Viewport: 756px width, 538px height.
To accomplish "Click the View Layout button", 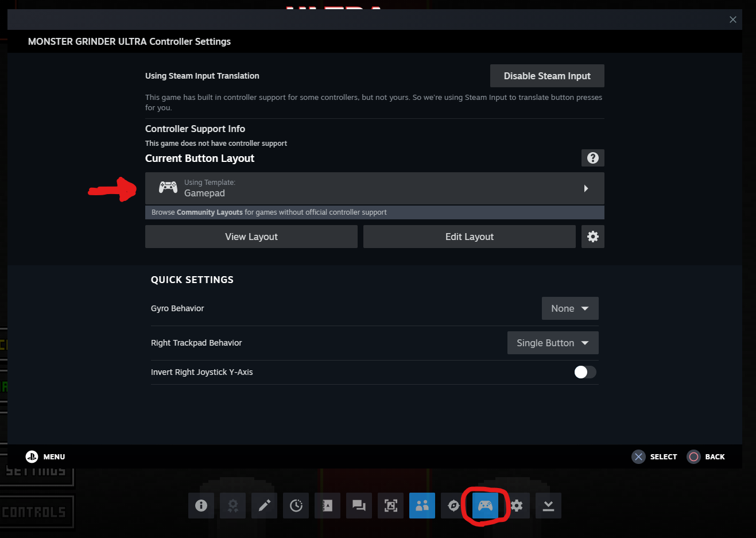I will coord(251,237).
